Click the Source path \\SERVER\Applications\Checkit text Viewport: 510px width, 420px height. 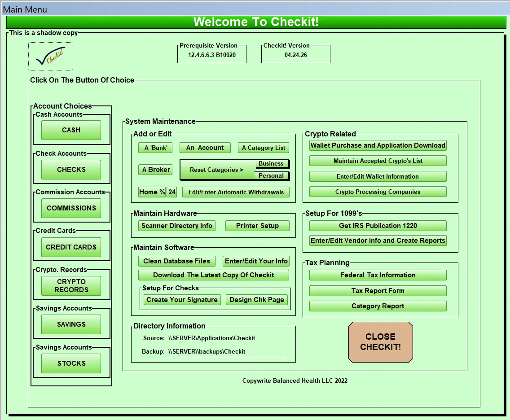coord(212,338)
